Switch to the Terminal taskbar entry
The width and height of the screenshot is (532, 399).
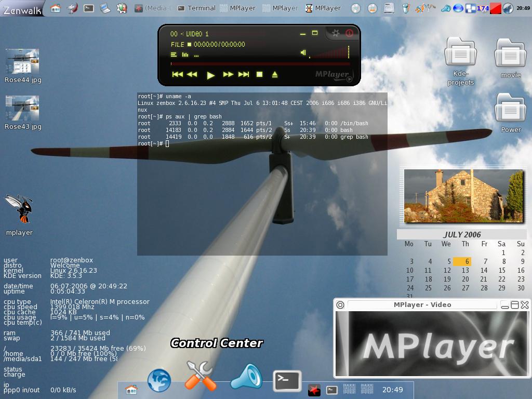coord(197,8)
